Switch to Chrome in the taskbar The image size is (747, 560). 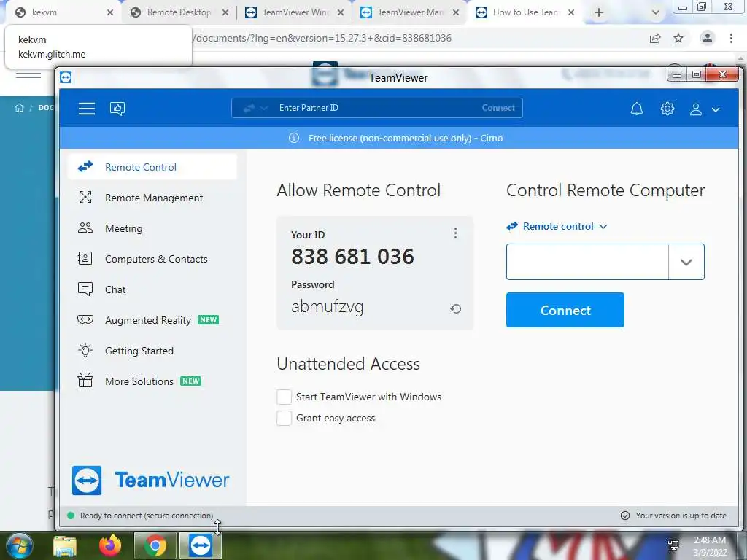click(x=155, y=545)
